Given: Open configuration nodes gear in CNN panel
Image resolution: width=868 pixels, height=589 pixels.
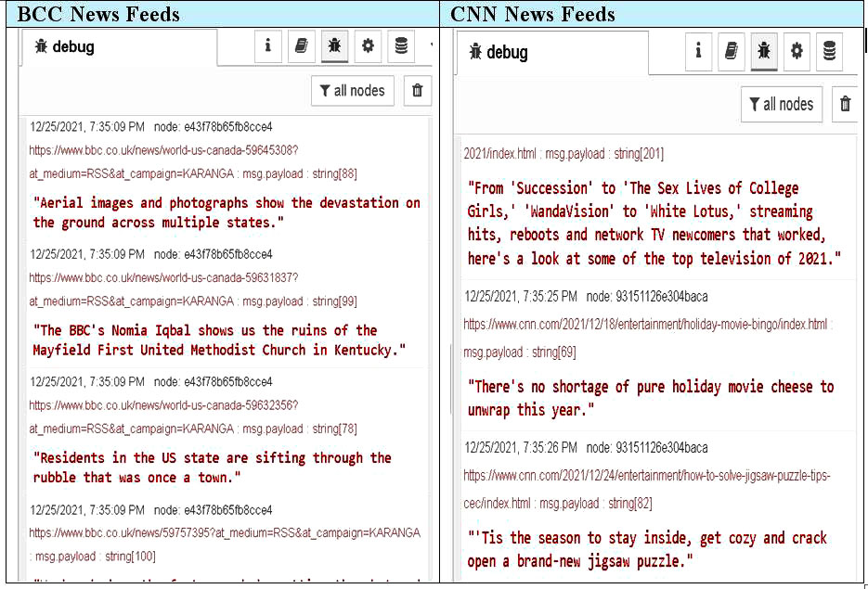Looking at the screenshot, I should (797, 51).
